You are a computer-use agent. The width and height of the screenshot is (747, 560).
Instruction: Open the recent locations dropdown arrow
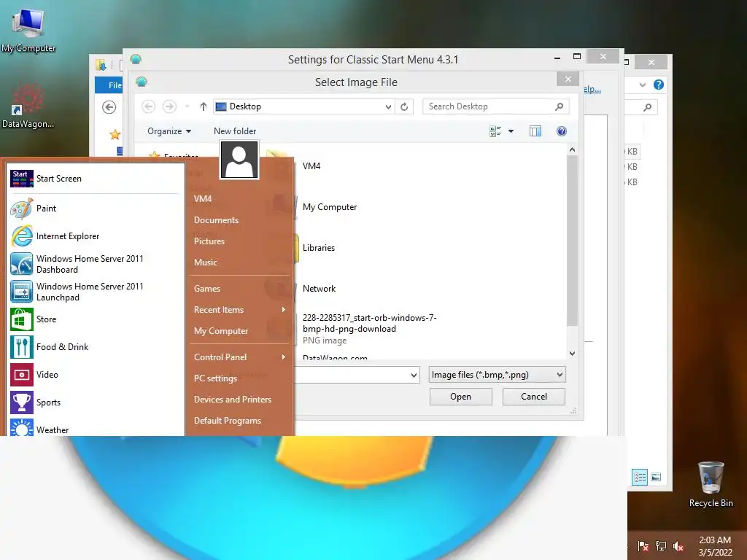click(x=187, y=106)
